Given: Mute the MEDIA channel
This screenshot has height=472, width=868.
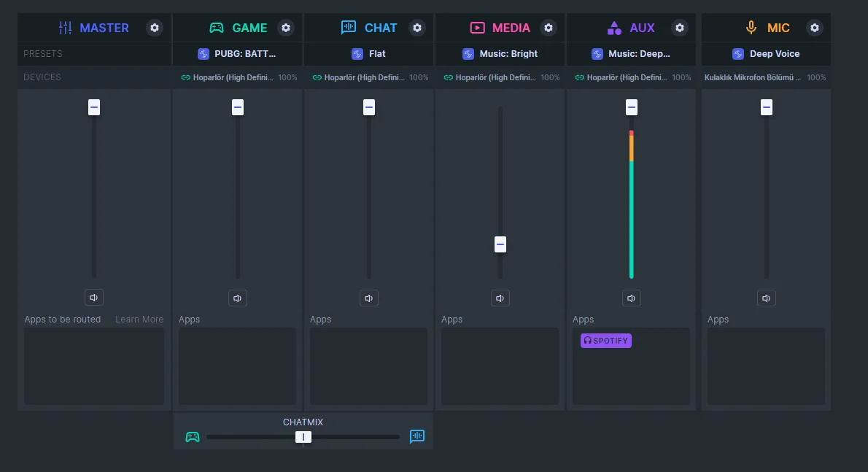Looking at the screenshot, I should click(500, 298).
